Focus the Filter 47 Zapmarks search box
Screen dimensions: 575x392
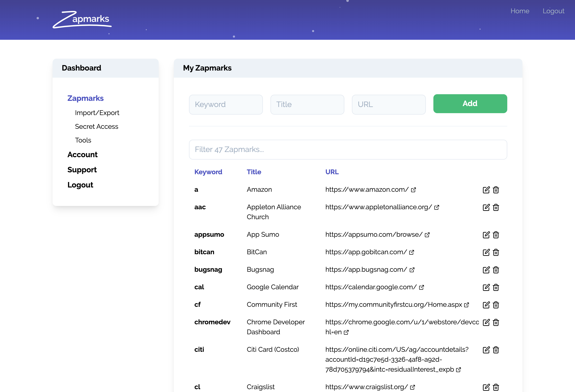tap(348, 150)
